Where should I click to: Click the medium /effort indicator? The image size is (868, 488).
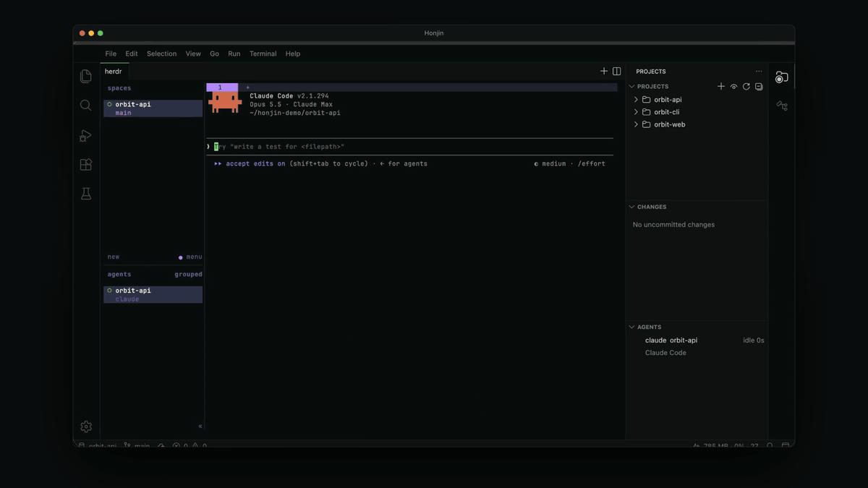[x=569, y=163]
